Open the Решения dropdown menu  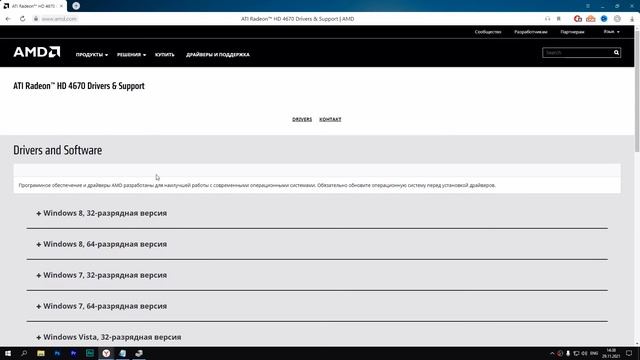[131, 55]
